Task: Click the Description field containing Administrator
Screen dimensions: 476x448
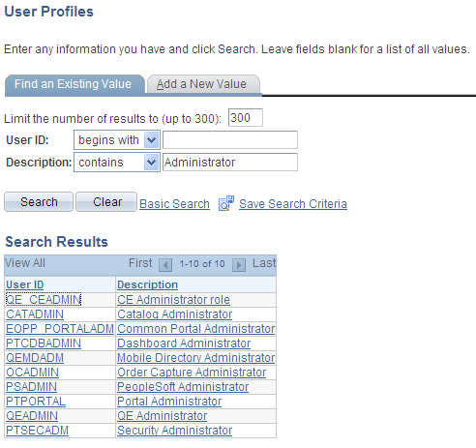Action: coord(230,163)
